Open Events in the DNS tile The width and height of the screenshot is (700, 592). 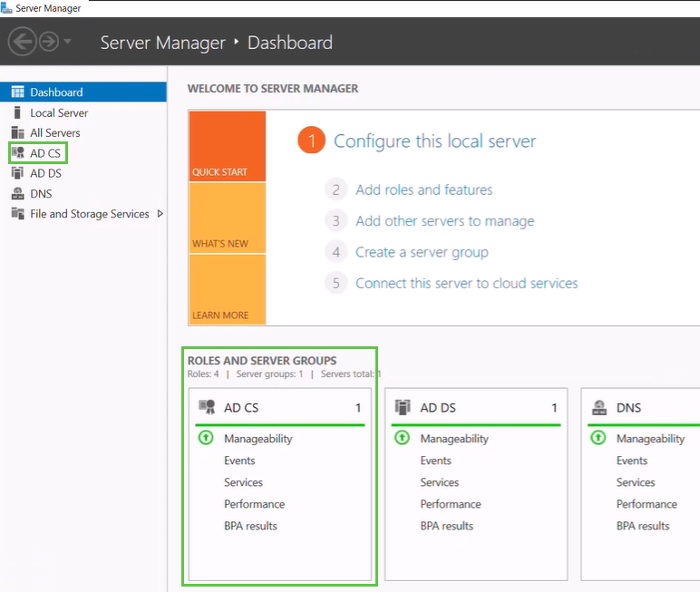[x=632, y=461]
